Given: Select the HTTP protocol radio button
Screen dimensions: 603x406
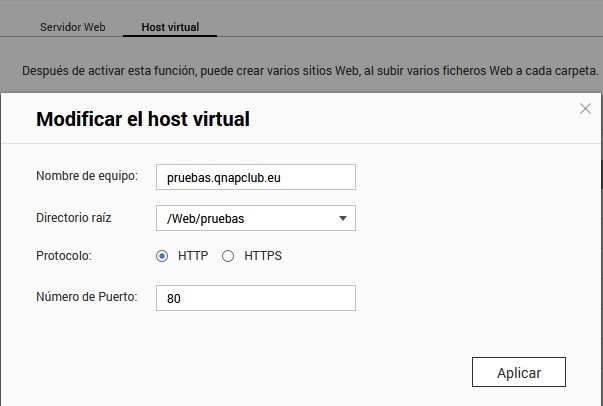Looking at the screenshot, I should pyautogui.click(x=162, y=256).
